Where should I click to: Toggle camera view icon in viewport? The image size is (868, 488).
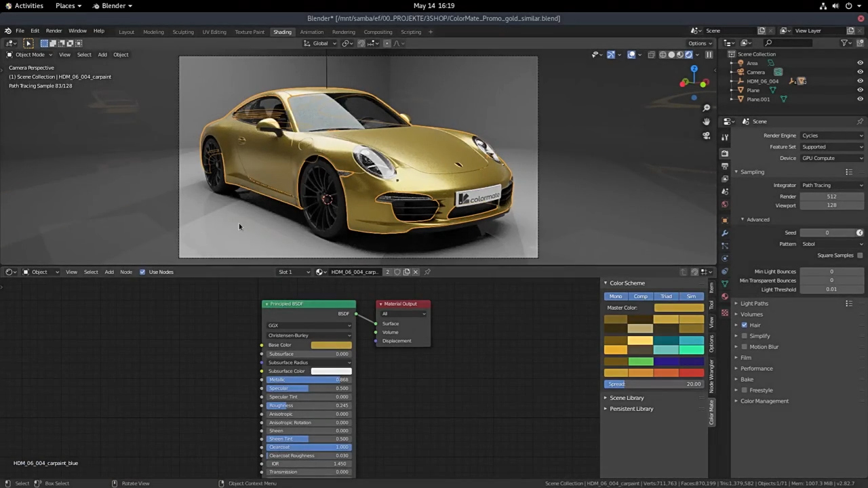tap(706, 136)
